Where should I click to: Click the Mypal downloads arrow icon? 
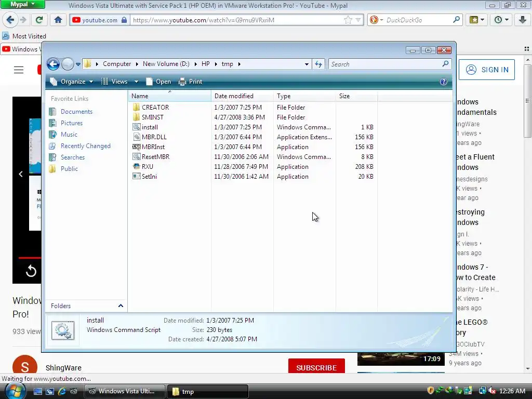(523, 20)
